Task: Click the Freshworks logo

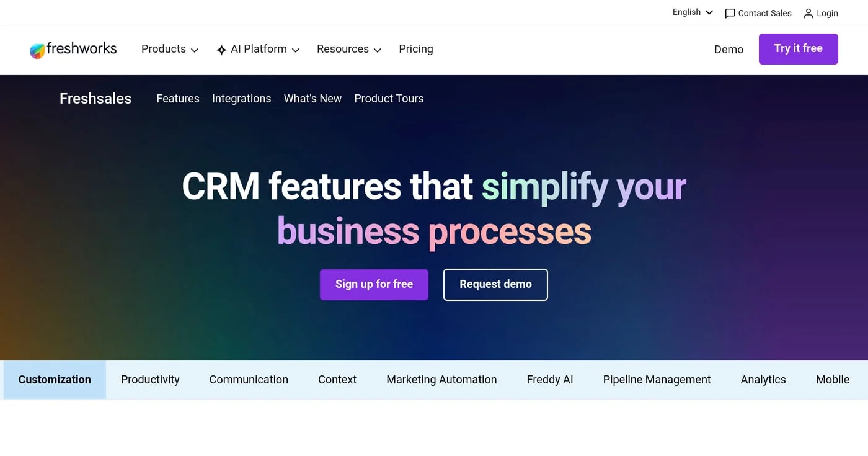Action: 73,49
